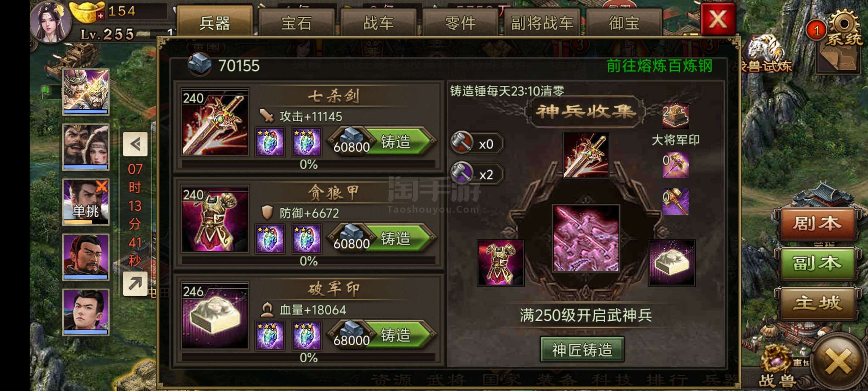The image size is (868, 391).
Task: Collapse the round X menu button
Action: (837, 362)
